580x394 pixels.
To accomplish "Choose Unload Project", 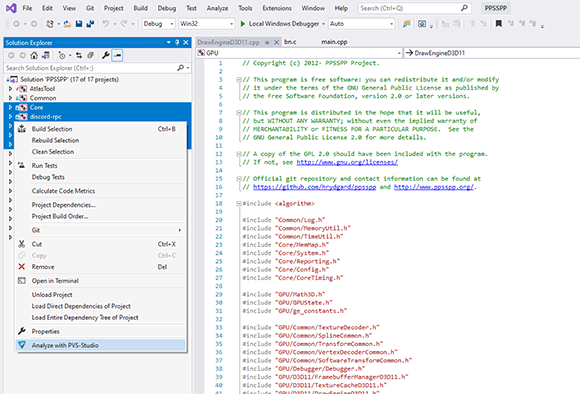I will point(100,294).
